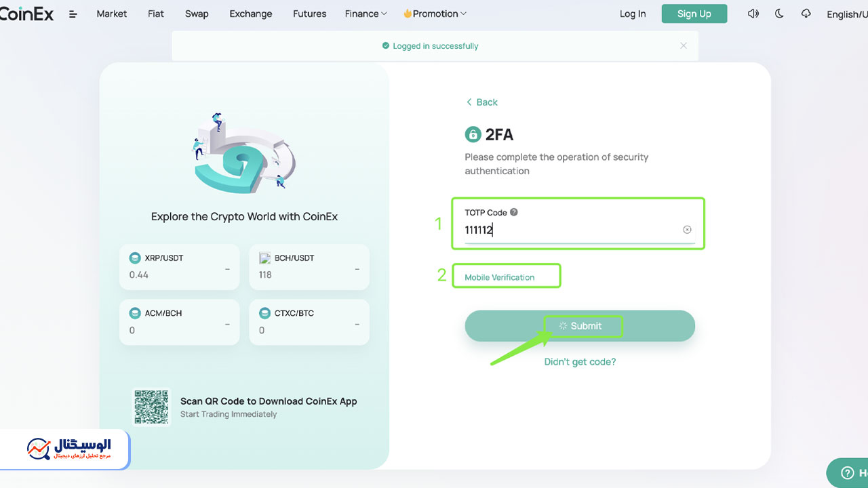
Task: Open the hamburger menu beside CoinEx logo
Action: click(73, 14)
